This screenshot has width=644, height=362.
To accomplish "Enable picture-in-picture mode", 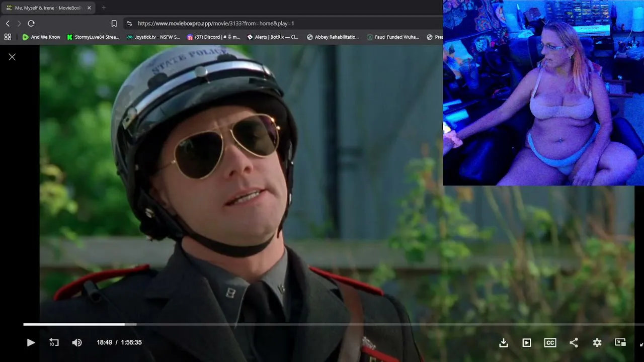I will click(x=620, y=342).
